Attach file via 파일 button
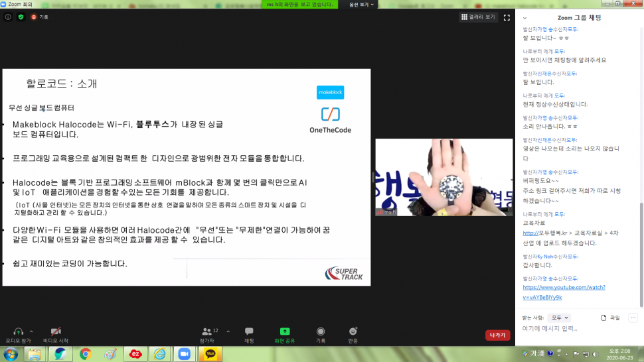The width and height of the screenshot is (644, 362). tap(610, 318)
